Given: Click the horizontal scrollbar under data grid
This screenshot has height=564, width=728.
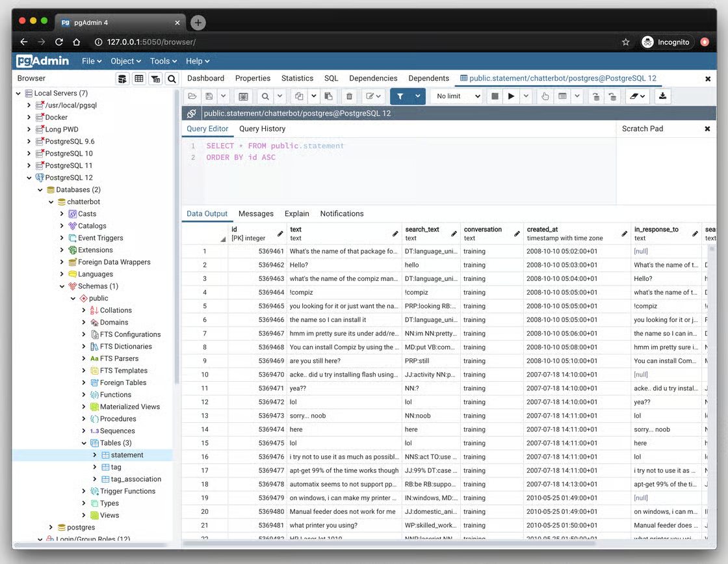Looking at the screenshot, I should coord(389,543).
